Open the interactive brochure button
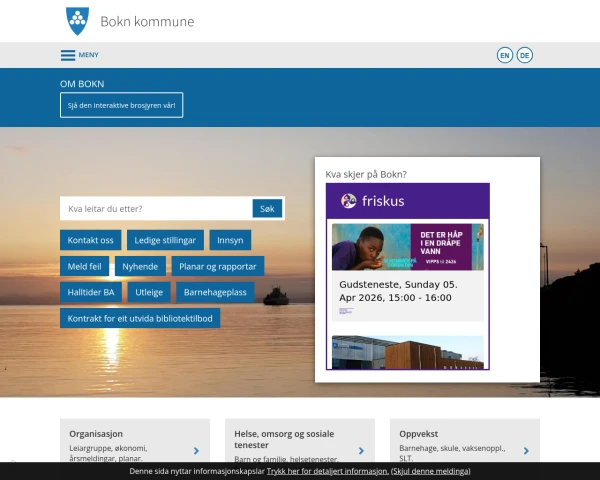600x480 pixels. point(122,105)
